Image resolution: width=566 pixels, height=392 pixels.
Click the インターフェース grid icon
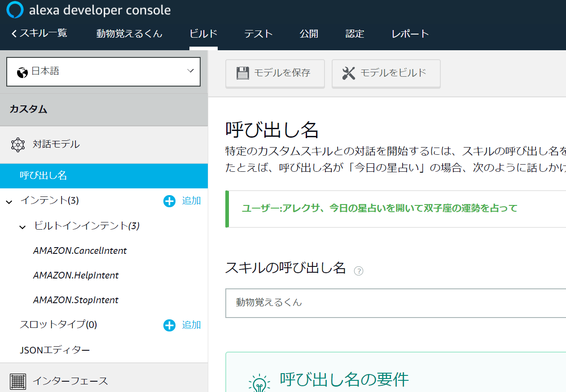[18, 381]
